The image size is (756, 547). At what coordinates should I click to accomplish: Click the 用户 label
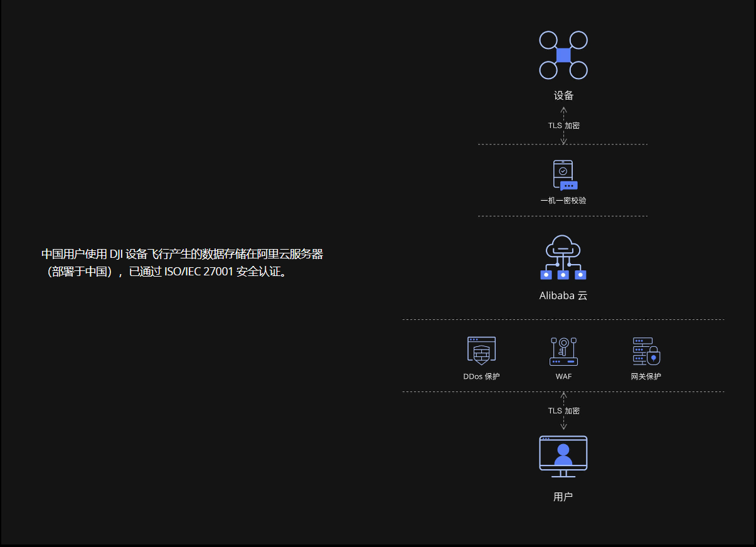[x=563, y=497]
